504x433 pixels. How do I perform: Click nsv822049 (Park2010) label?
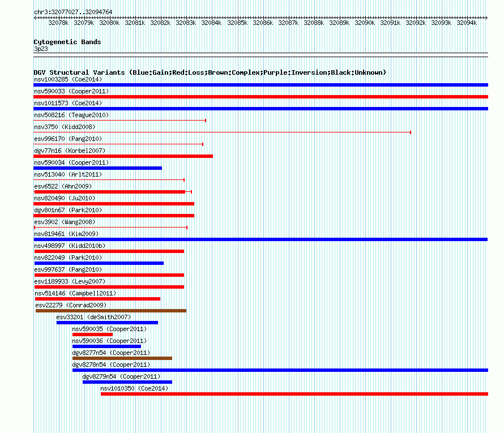click(x=68, y=258)
